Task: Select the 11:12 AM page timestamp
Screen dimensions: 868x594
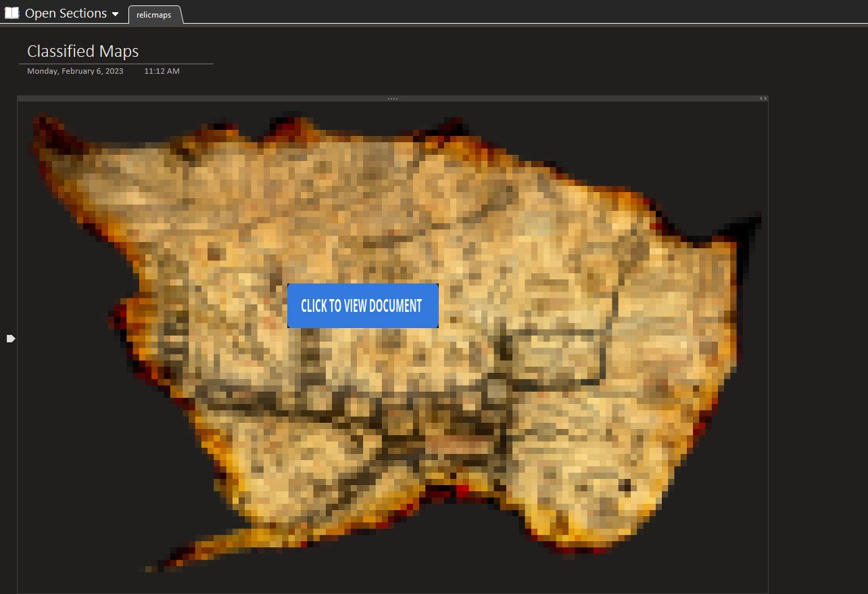Action: pos(162,71)
